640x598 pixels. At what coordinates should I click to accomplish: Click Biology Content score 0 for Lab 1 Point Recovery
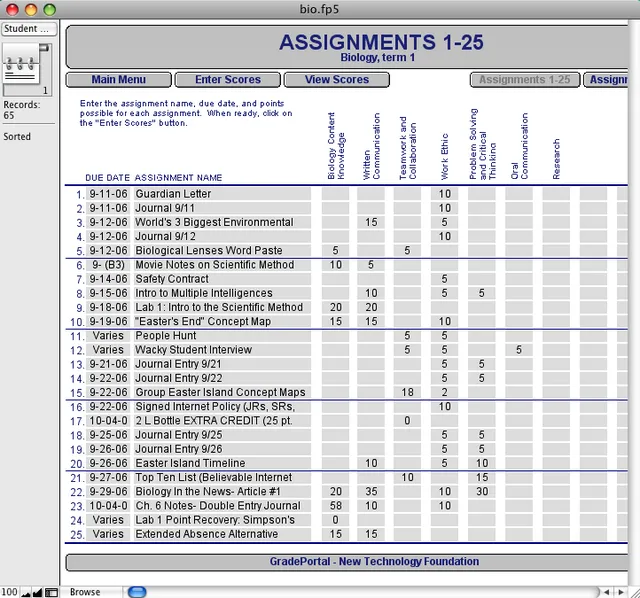(x=336, y=520)
